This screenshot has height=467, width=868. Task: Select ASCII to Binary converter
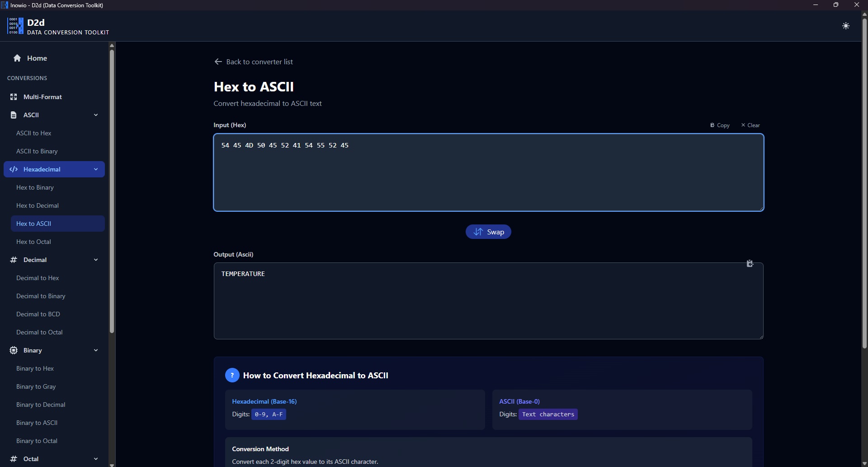(58, 151)
